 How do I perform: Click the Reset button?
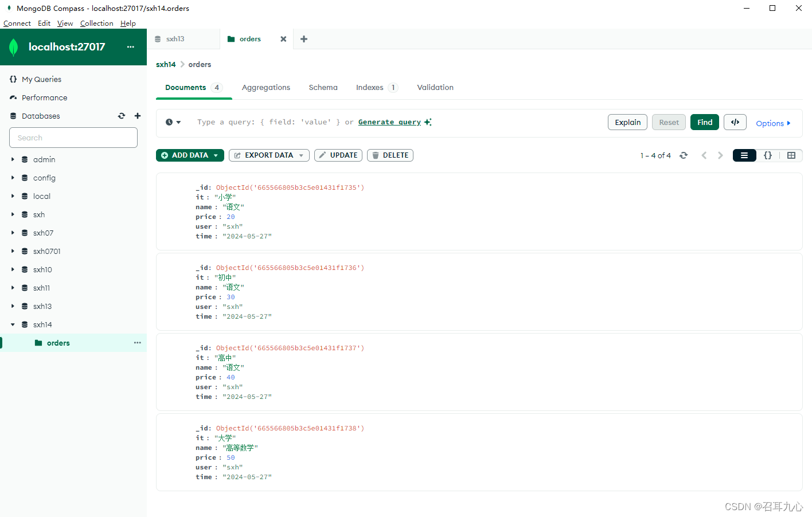coord(669,122)
